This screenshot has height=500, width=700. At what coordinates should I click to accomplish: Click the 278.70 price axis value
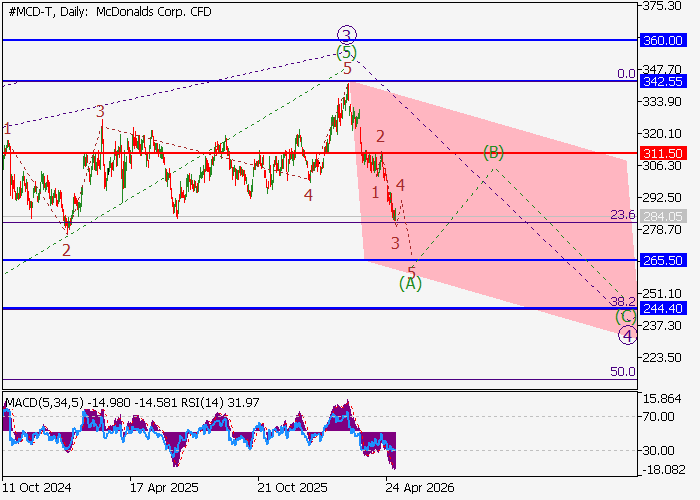coord(662,230)
